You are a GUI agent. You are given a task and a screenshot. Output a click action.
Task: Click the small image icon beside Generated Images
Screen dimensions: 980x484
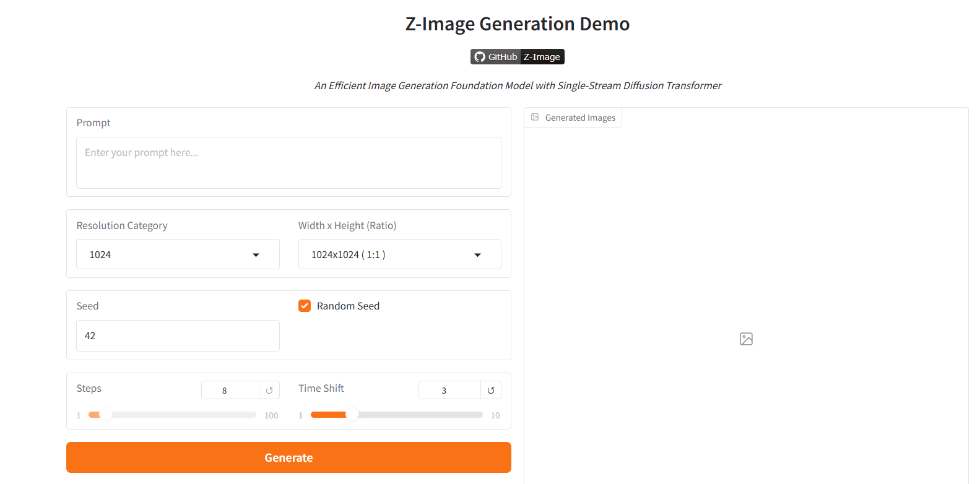[x=535, y=117]
